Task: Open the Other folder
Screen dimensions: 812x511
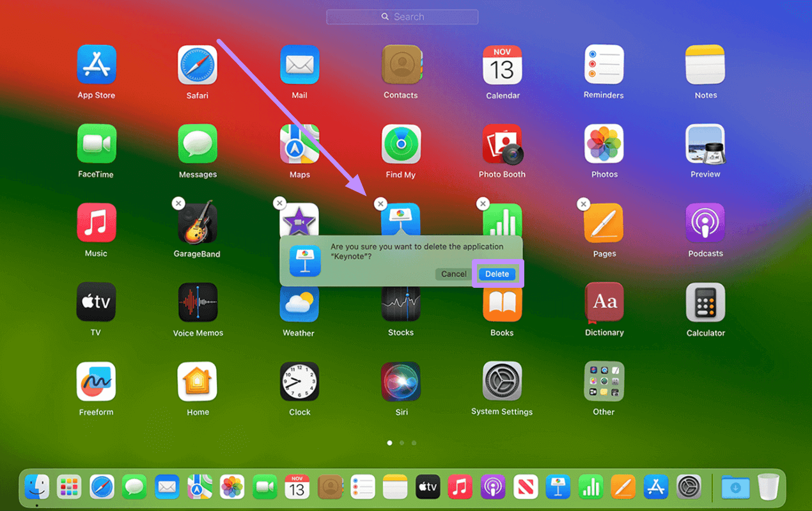Action: [604, 381]
